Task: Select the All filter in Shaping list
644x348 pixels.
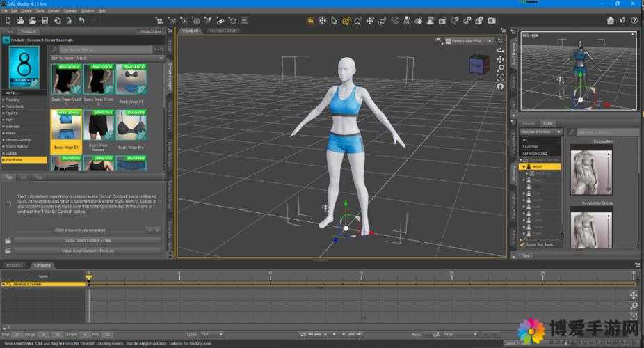Action: click(540, 140)
